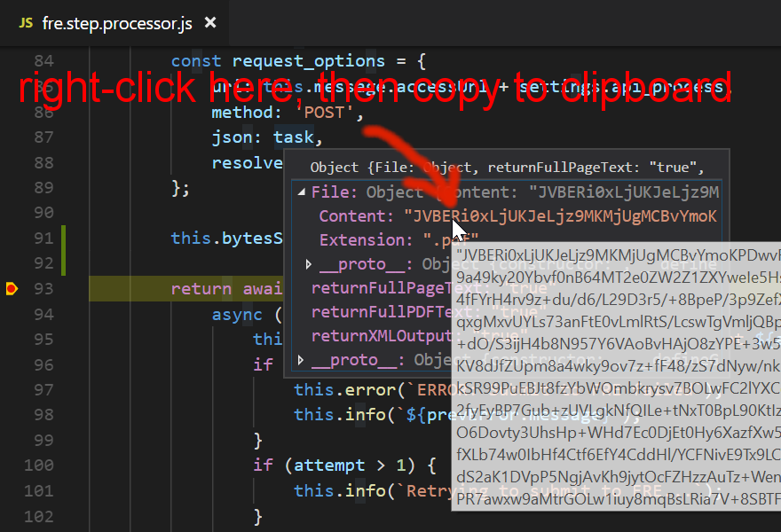Click line number 102 in gutter
The image size is (781, 532).
coord(39,517)
